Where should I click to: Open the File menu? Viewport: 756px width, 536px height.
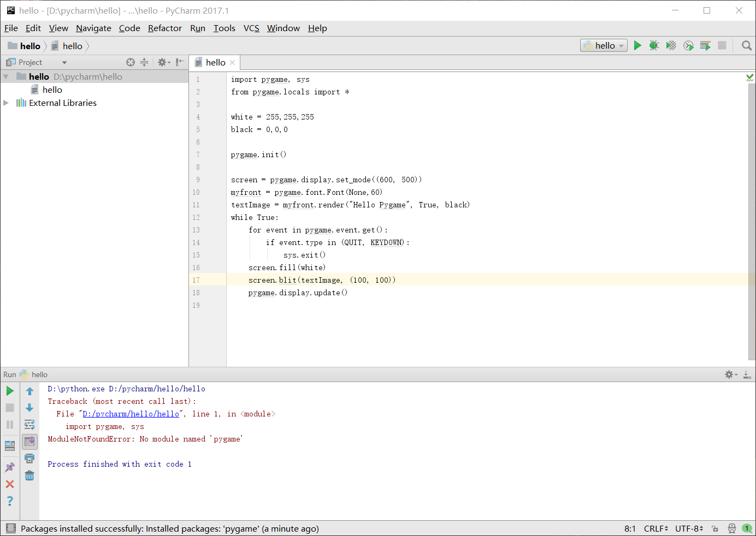click(x=11, y=28)
